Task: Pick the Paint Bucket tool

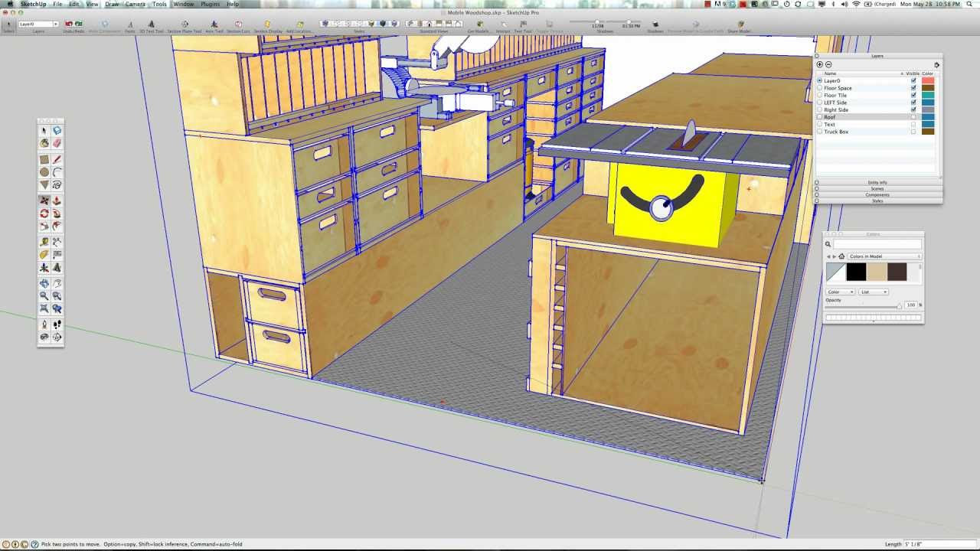Action: pyautogui.click(x=44, y=144)
